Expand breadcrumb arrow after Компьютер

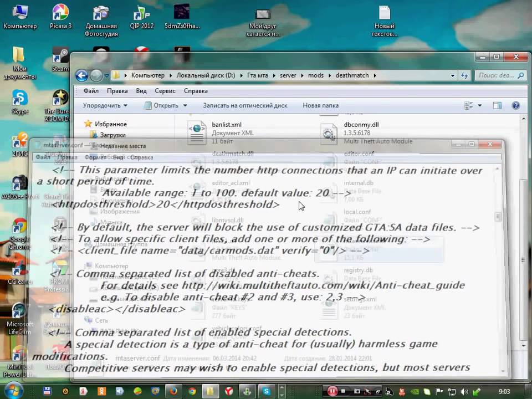point(170,75)
